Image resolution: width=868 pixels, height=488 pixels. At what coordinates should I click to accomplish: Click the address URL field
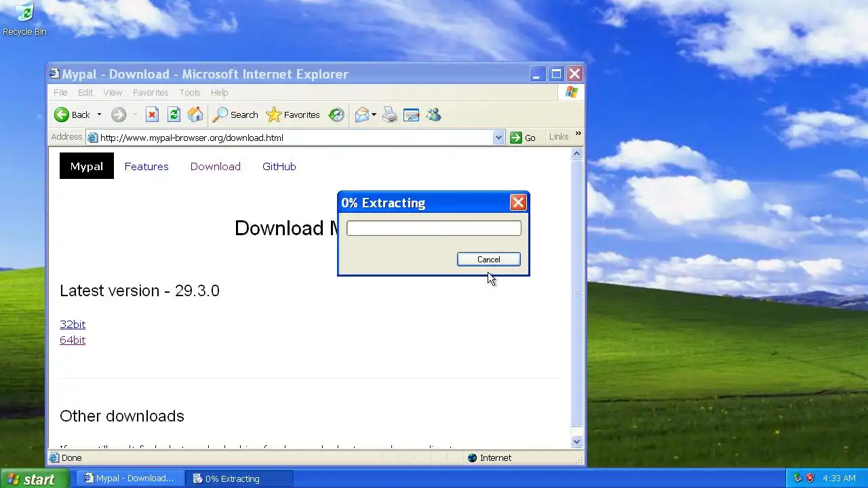296,138
